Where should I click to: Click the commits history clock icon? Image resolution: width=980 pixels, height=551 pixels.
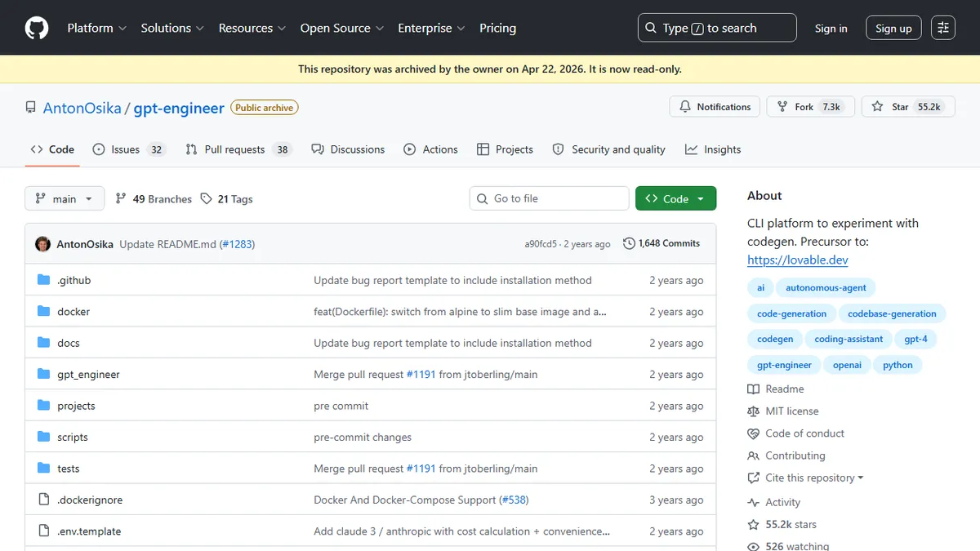(x=629, y=243)
